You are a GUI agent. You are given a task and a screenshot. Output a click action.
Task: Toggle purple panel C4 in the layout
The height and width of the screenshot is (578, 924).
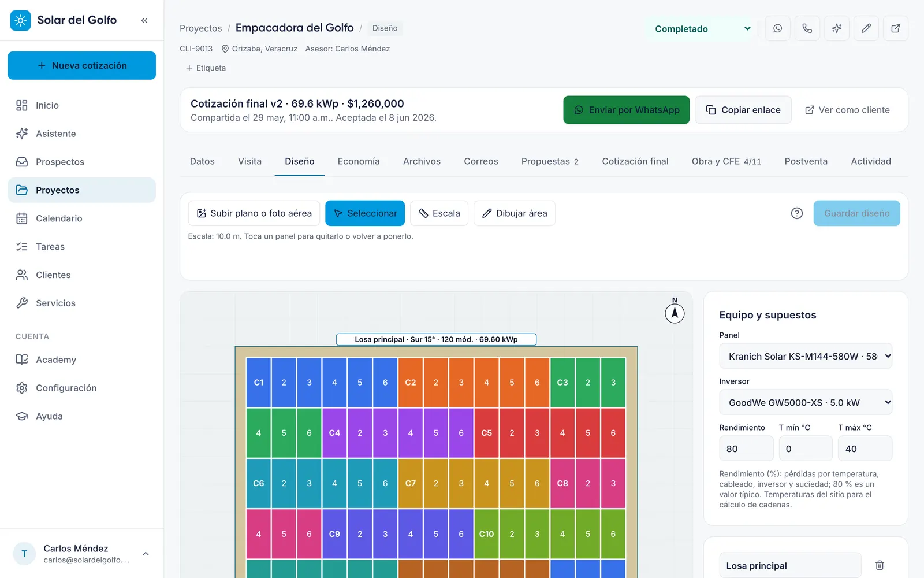[x=334, y=433]
